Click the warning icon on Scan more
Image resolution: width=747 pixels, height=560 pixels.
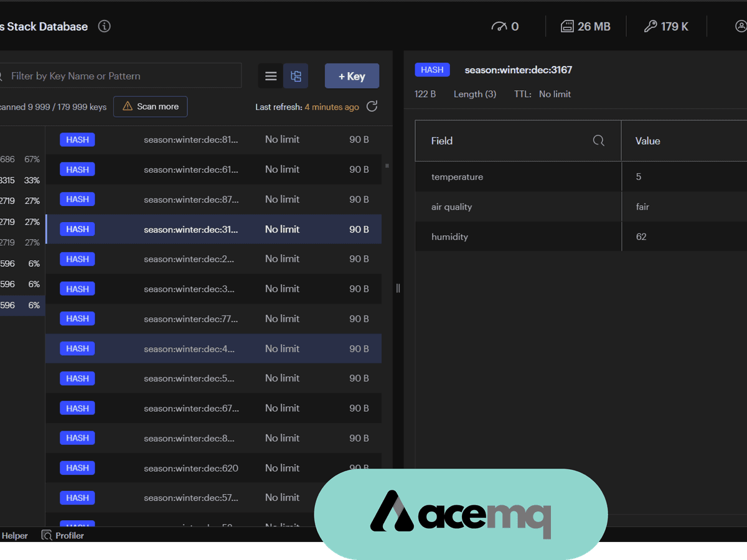coord(128,106)
